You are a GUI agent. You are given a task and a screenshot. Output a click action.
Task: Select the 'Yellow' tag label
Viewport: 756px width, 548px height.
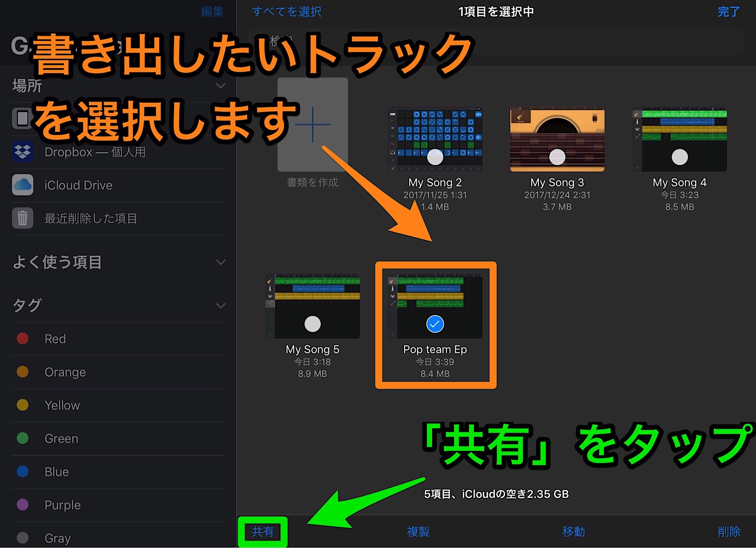(x=62, y=405)
